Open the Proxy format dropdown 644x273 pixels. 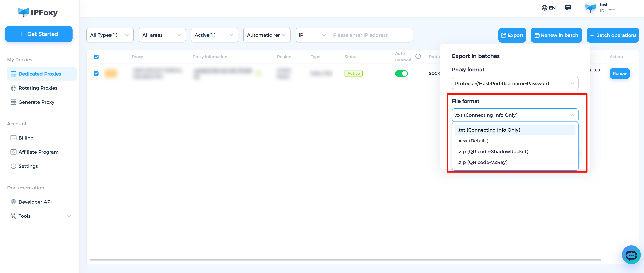(x=515, y=83)
